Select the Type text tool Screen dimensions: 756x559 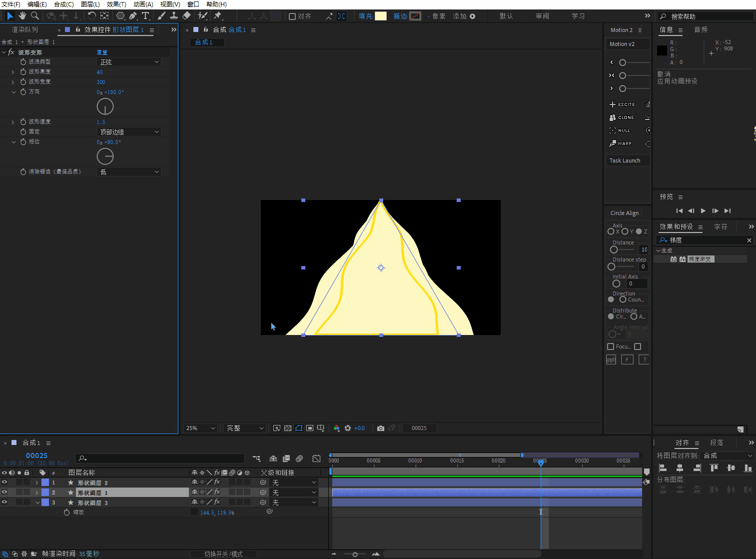(145, 16)
